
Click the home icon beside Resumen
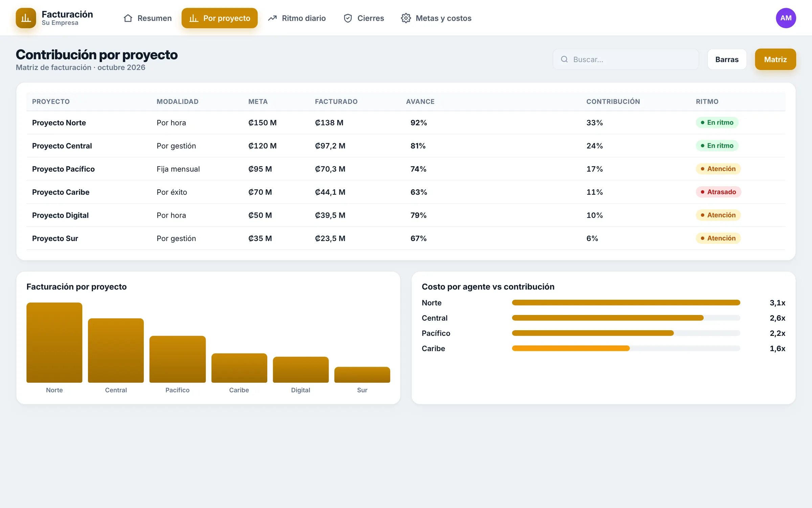[128, 18]
